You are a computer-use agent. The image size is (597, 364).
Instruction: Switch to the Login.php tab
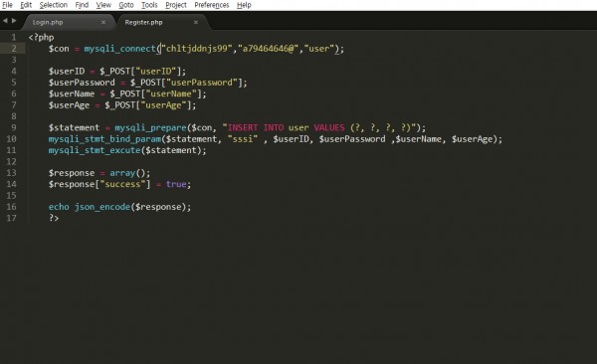69,22
